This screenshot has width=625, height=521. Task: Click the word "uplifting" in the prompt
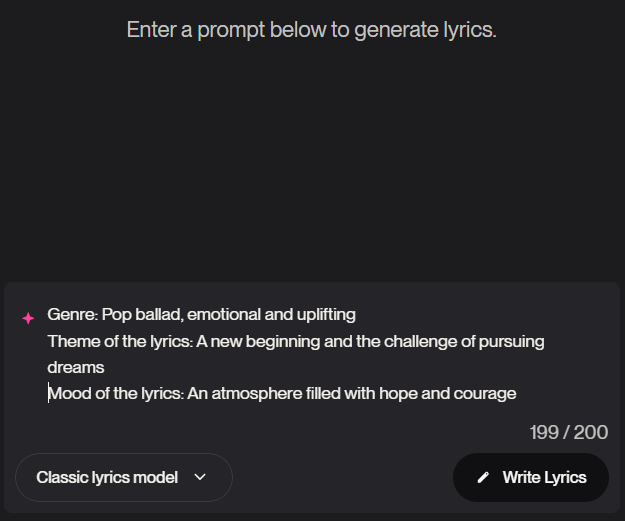322,315
